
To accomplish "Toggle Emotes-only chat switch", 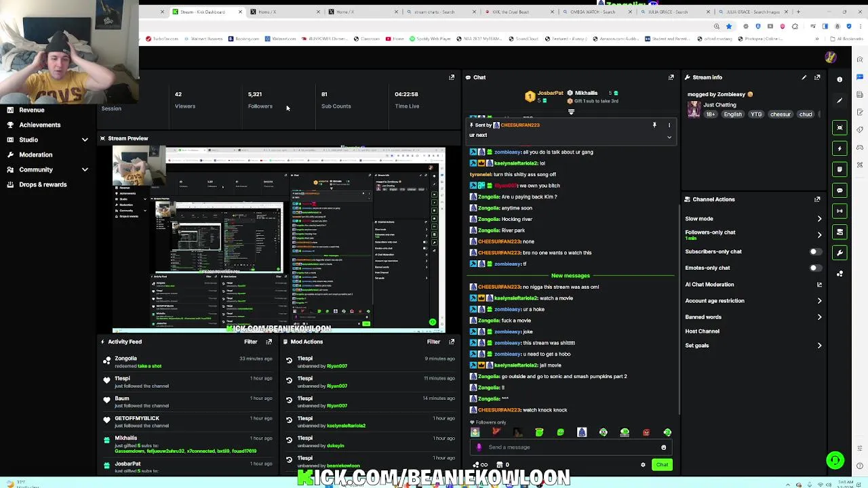I will click(x=815, y=268).
